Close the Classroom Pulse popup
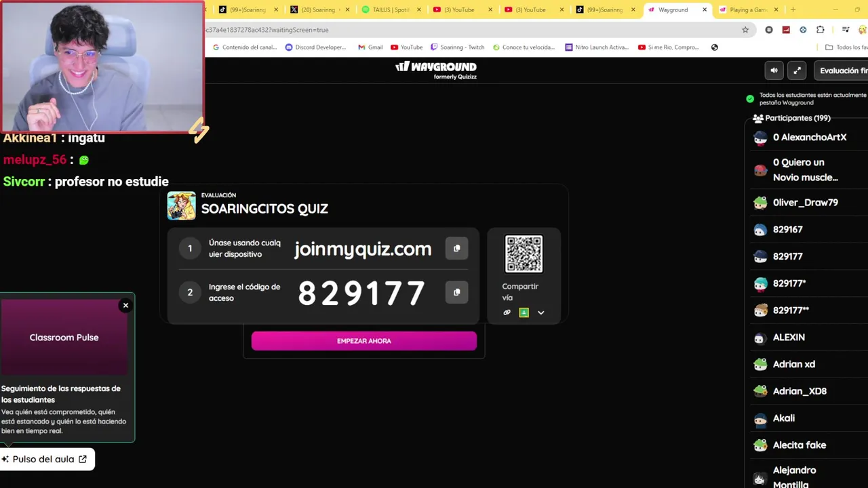The height and width of the screenshot is (488, 868). [x=125, y=306]
